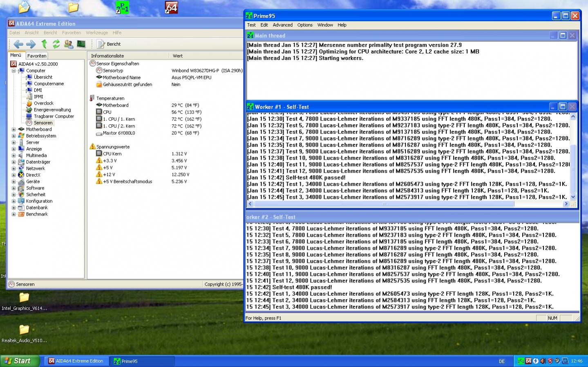Expand the Server tree node

(13, 142)
